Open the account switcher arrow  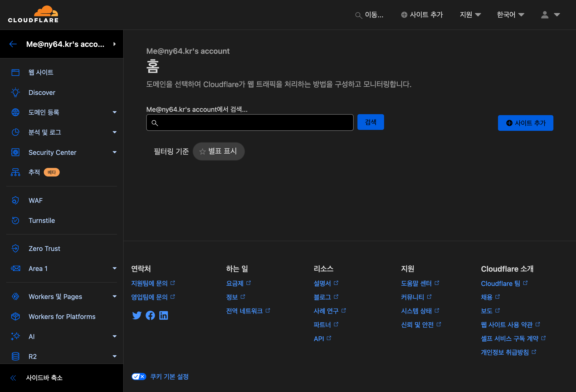tap(114, 44)
